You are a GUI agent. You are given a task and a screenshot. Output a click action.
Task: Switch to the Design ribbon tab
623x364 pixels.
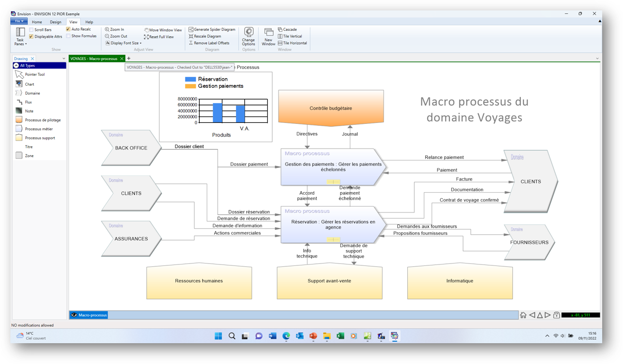pyautogui.click(x=56, y=22)
